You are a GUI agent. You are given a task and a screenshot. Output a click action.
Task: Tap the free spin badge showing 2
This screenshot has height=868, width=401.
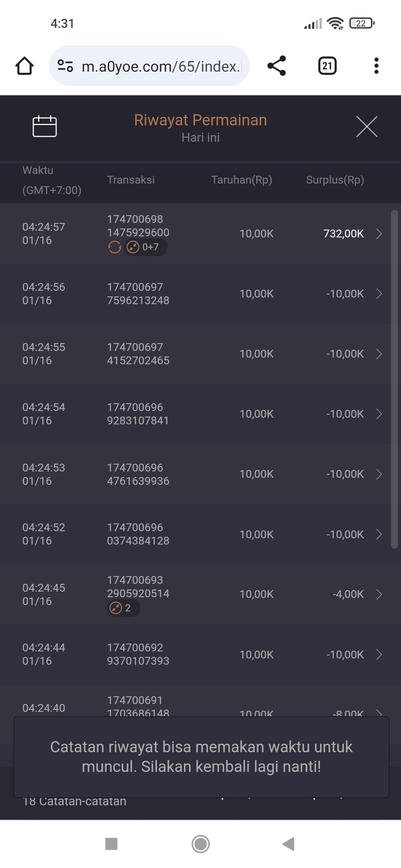[x=123, y=608]
